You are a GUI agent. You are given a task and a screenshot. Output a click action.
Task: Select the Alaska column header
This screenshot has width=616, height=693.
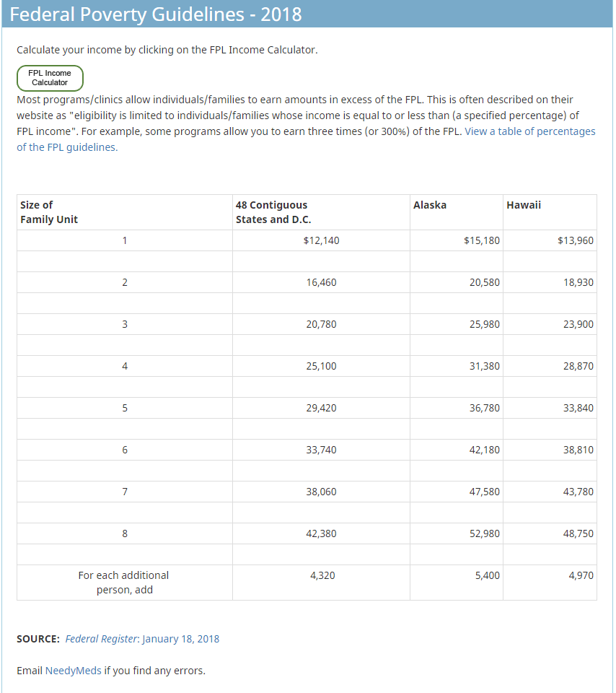(430, 205)
